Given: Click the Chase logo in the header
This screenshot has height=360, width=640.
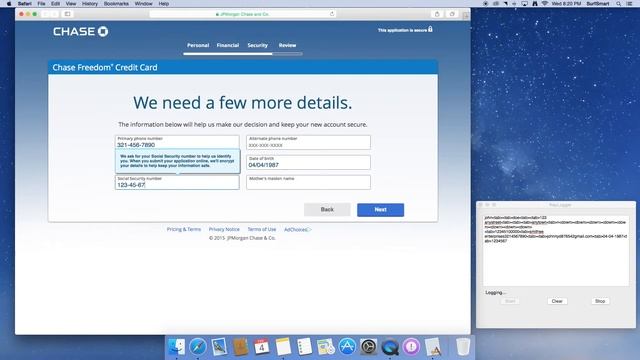Looking at the screenshot, I should [x=80, y=31].
